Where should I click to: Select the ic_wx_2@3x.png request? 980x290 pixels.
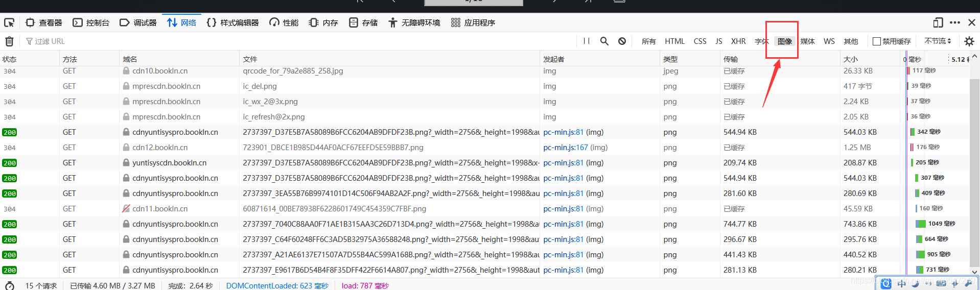[x=270, y=102]
